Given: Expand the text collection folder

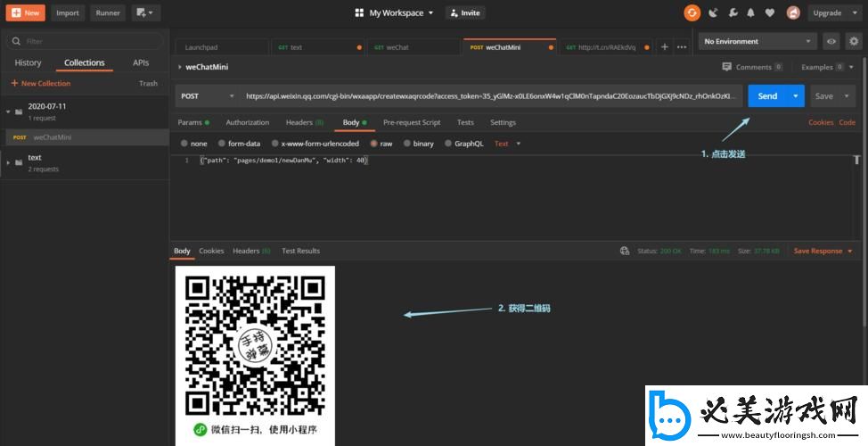Looking at the screenshot, I should point(8,162).
